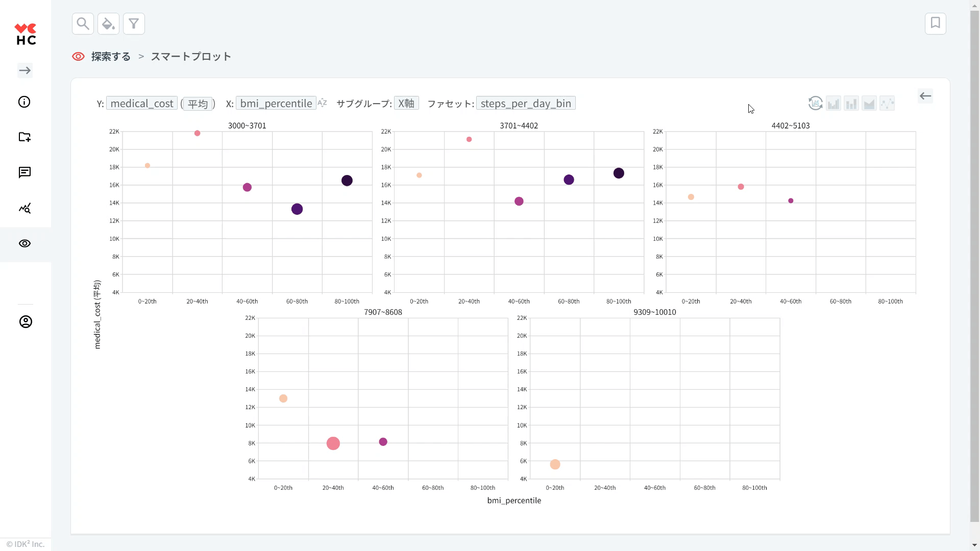Click the back arrow button in plot panel
The width and height of the screenshot is (980, 551).
[x=925, y=96]
